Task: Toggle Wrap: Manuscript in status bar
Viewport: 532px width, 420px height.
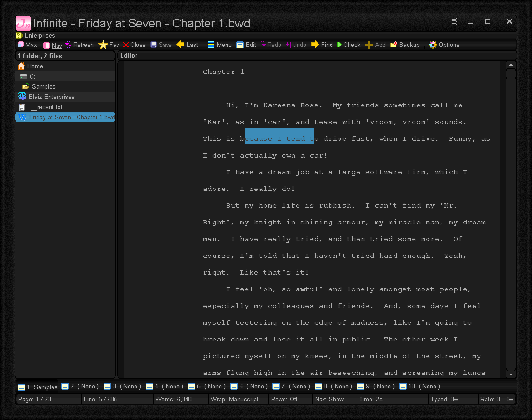Action: pos(238,399)
